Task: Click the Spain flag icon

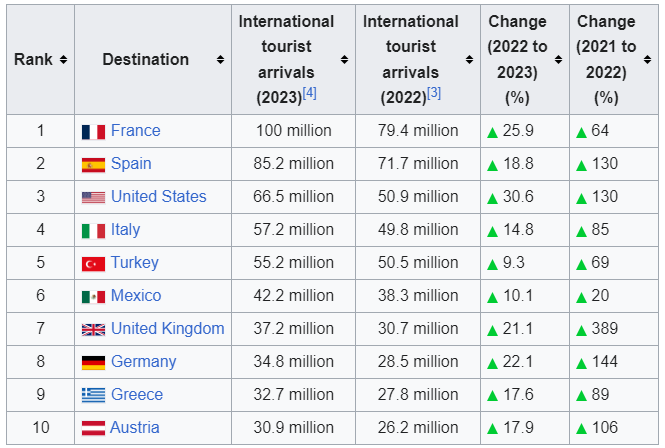Action: 93,164
